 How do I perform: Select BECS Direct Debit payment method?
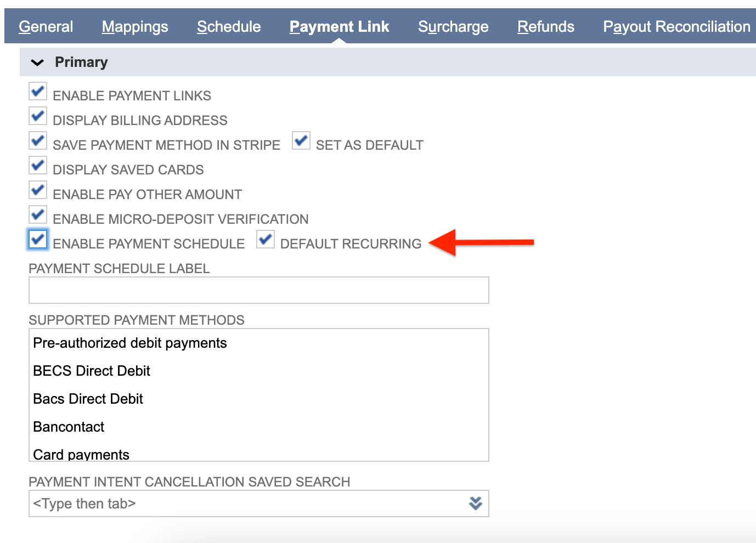pyautogui.click(x=92, y=371)
